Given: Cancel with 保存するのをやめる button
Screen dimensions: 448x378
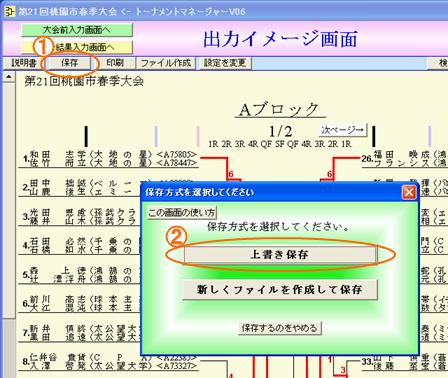Looking at the screenshot, I should pyautogui.click(x=279, y=328).
